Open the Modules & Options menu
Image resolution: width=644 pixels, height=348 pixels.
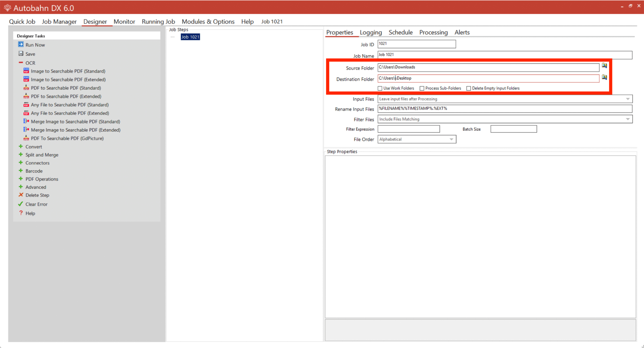(208, 21)
